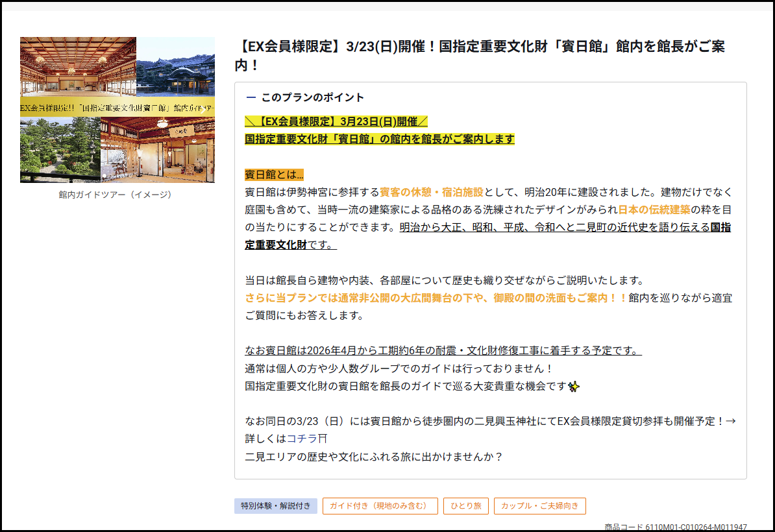Image resolution: width=775 pixels, height=532 pixels.
Task: Click the このプランのポイント header label
Action: click(x=312, y=97)
